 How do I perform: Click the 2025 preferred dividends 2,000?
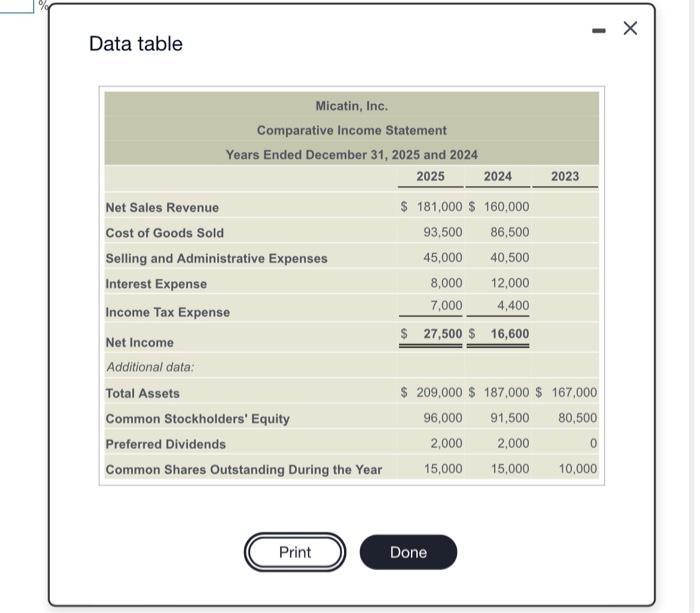(446, 443)
